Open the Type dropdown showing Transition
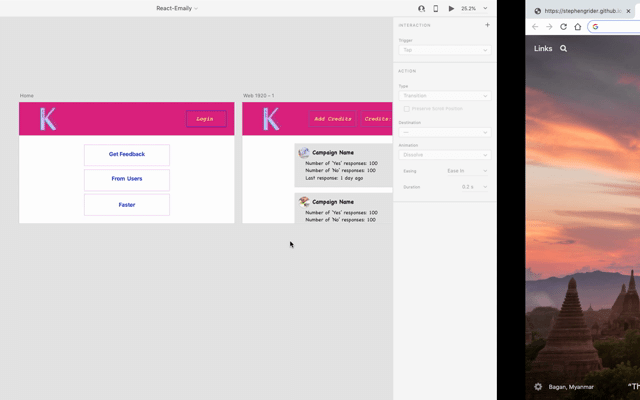 click(444, 96)
